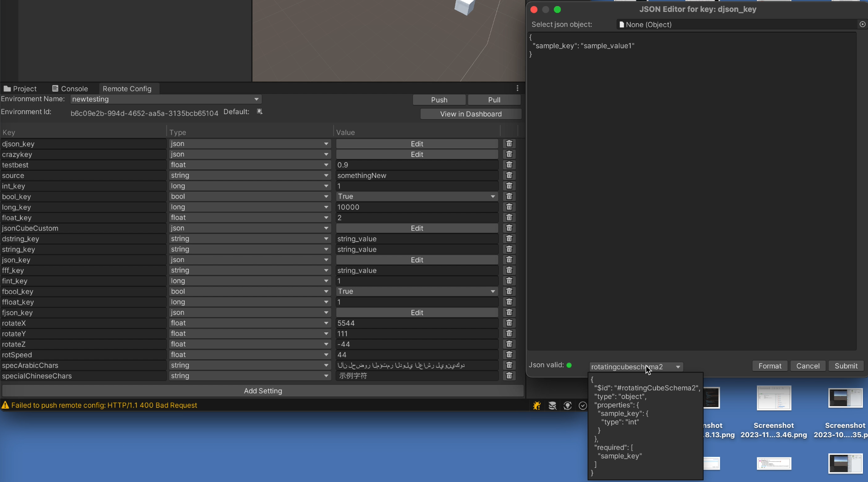The height and width of the screenshot is (482, 868).
Task: Click the global status checkmark icon in the status bar
Action: click(x=583, y=406)
